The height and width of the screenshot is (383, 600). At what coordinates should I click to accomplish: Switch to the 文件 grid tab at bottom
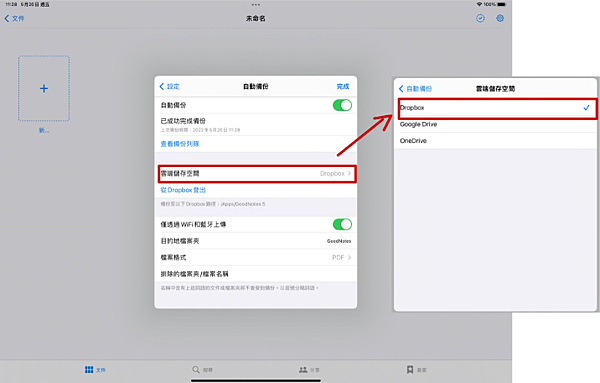tap(95, 370)
